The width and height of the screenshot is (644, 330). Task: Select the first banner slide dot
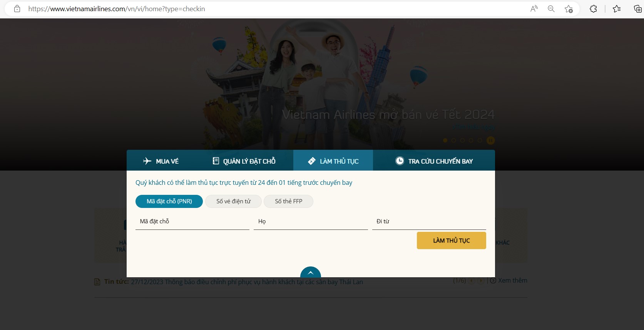pos(445,141)
